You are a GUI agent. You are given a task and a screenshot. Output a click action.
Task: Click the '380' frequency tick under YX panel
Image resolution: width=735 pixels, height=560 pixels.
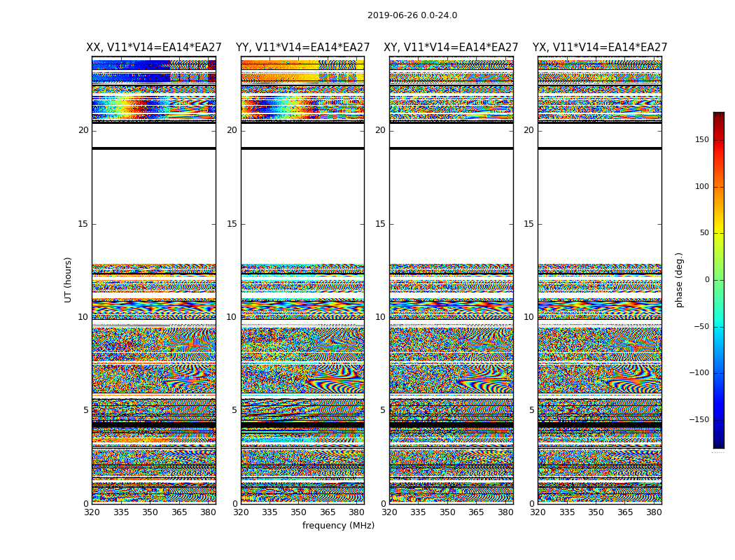click(x=654, y=512)
